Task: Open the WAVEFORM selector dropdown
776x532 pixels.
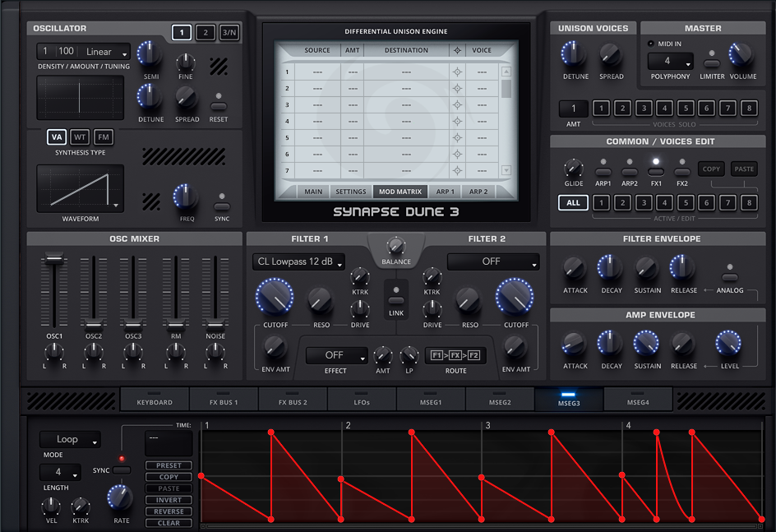Action: point(115,205)
